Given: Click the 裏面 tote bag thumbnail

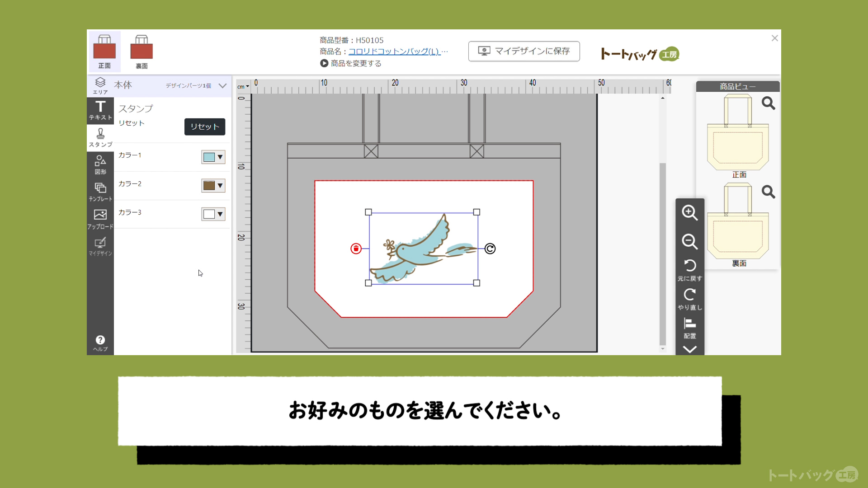Looking at the screenshot, I should click(738, 221).
